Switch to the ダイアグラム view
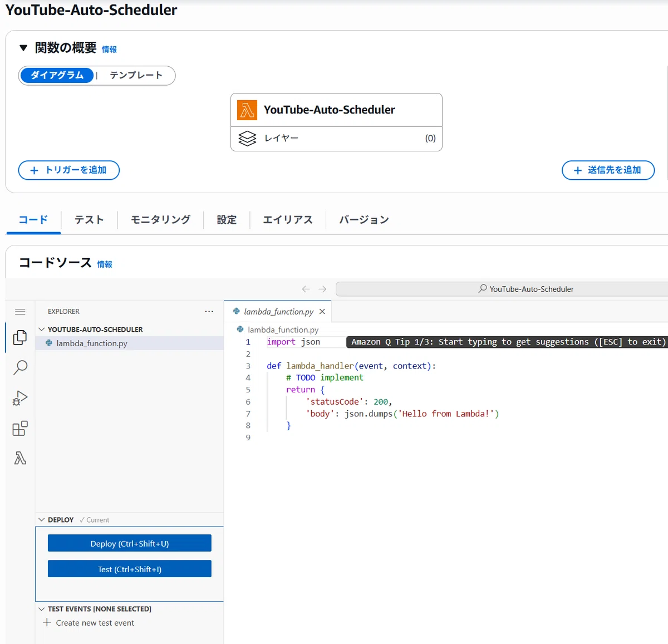Image resolution: width=668 pixels, height=644 pixels. [57, 75]
